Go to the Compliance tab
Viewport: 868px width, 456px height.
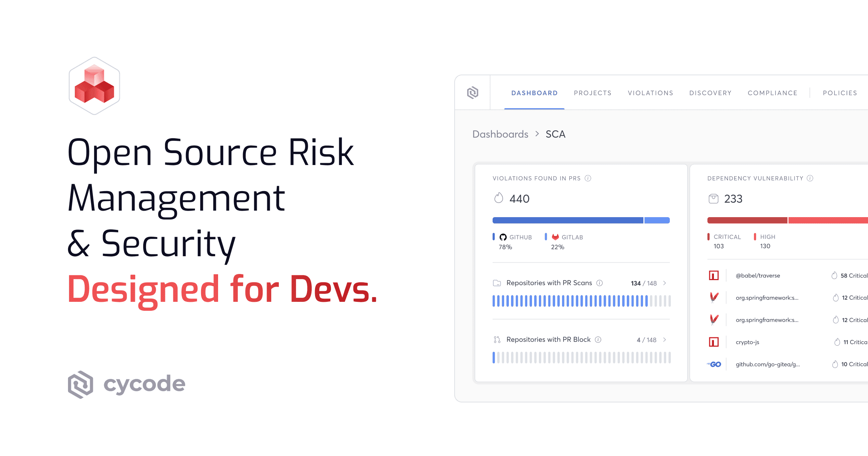coord(773,93)
